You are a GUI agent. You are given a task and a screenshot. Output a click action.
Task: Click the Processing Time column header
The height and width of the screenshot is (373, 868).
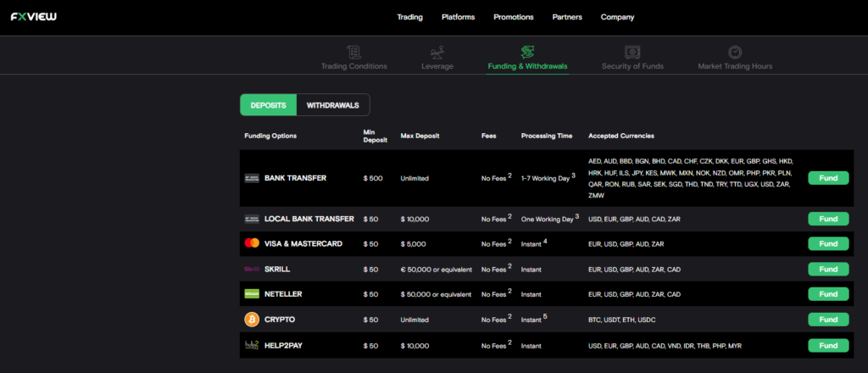tap(547, 136)
